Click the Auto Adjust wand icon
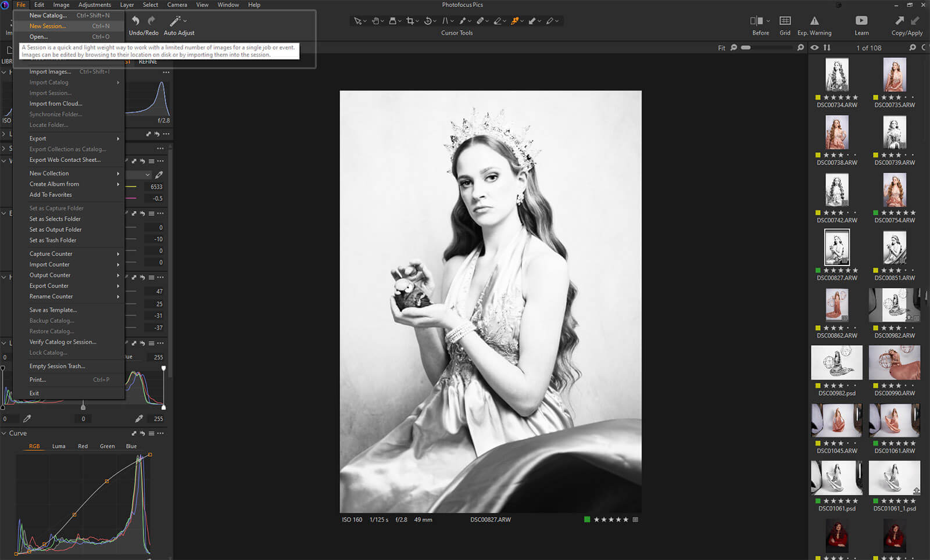 tap(175, 21)
